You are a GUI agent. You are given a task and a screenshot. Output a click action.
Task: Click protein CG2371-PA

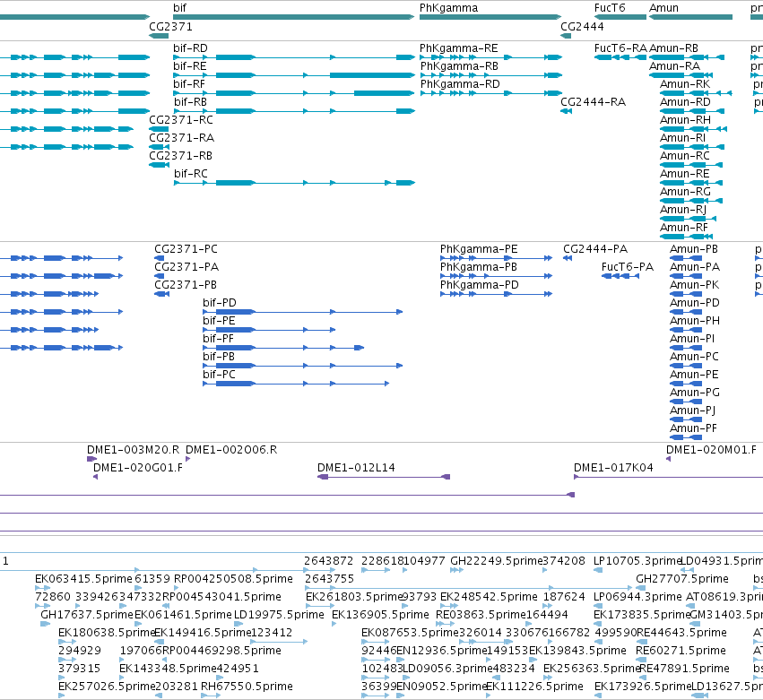coord(186,267)
